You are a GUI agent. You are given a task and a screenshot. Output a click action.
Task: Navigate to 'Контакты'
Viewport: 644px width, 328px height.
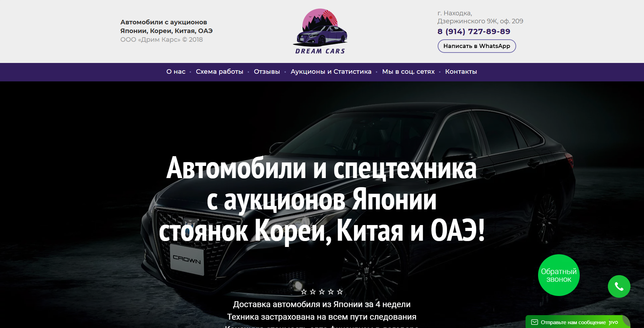[x=461, y=72]
